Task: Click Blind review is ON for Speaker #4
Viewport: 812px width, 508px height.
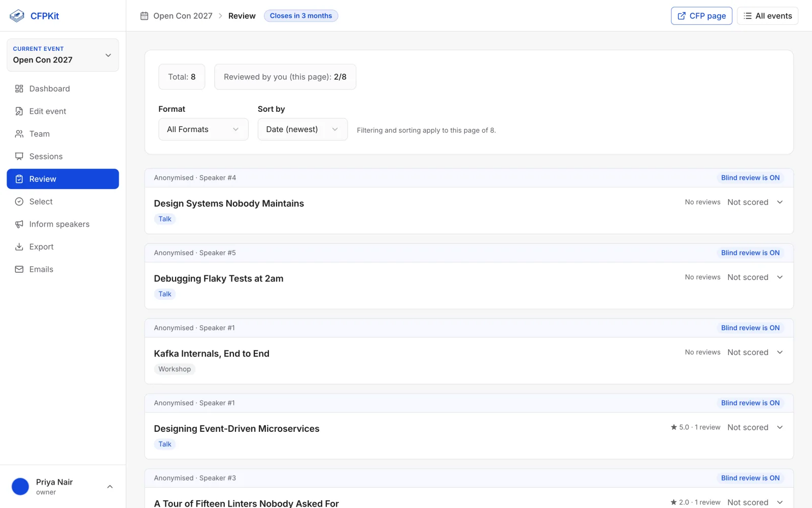Action: point(750,178)
